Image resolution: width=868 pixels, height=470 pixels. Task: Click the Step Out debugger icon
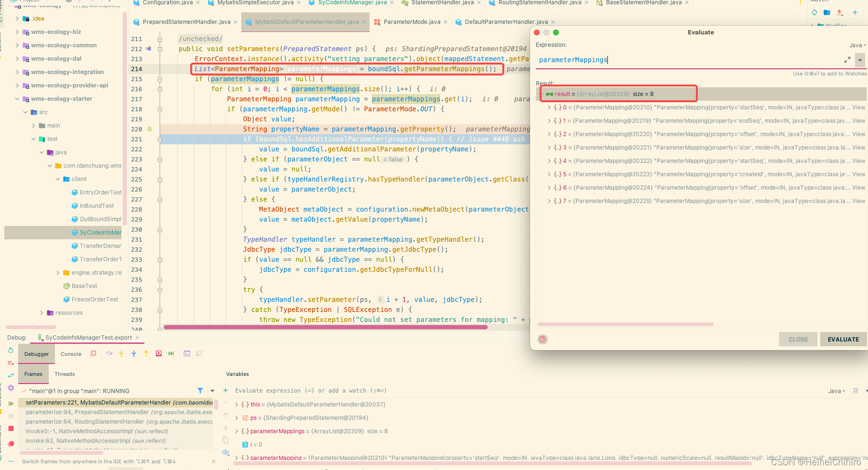(146, 353)
